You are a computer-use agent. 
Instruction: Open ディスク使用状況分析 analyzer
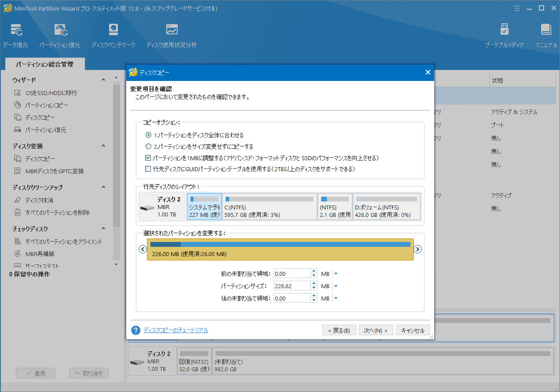(171, 34)
